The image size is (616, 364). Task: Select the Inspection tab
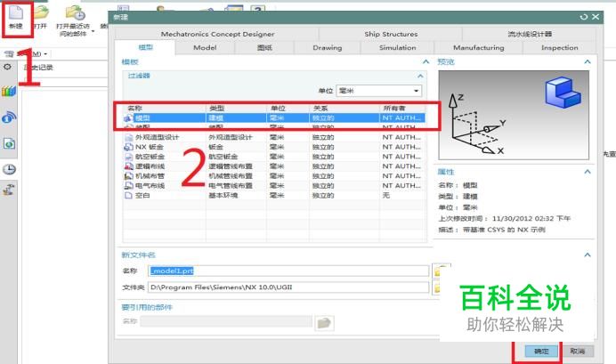tap(559, 47)
